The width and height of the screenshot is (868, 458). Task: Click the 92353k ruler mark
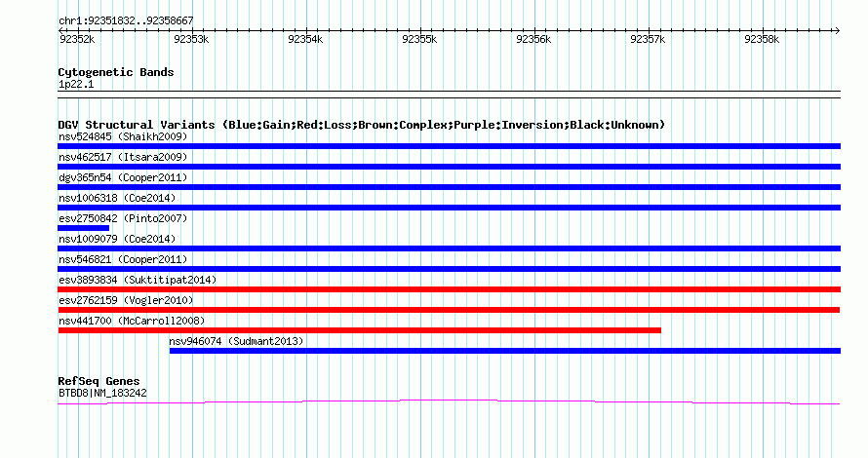[191, 39]
